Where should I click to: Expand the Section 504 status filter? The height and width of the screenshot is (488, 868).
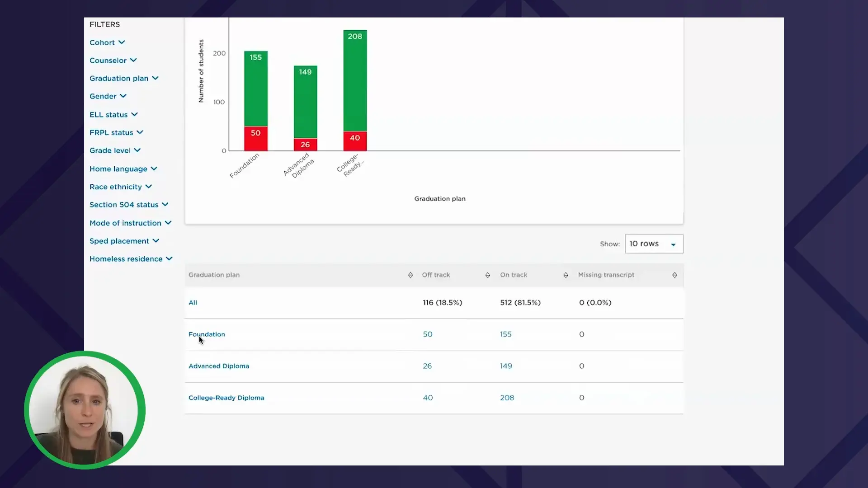(129, 205)
